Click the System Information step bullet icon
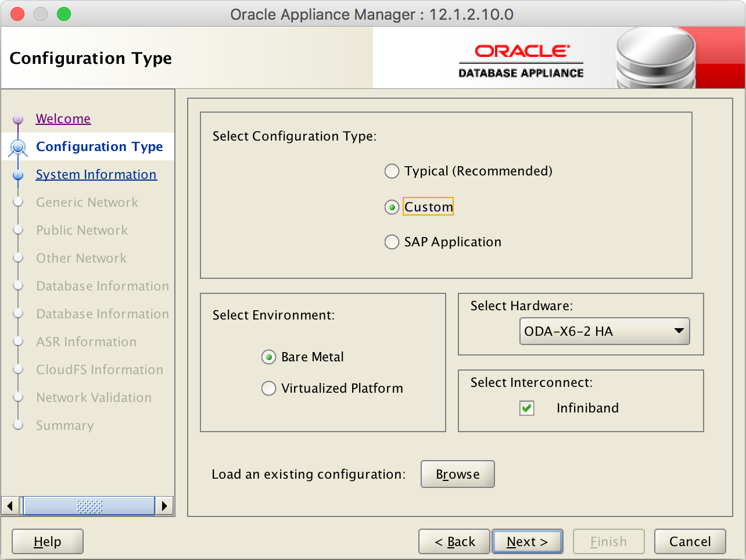746x560 pixels. [x=18, y=175]
